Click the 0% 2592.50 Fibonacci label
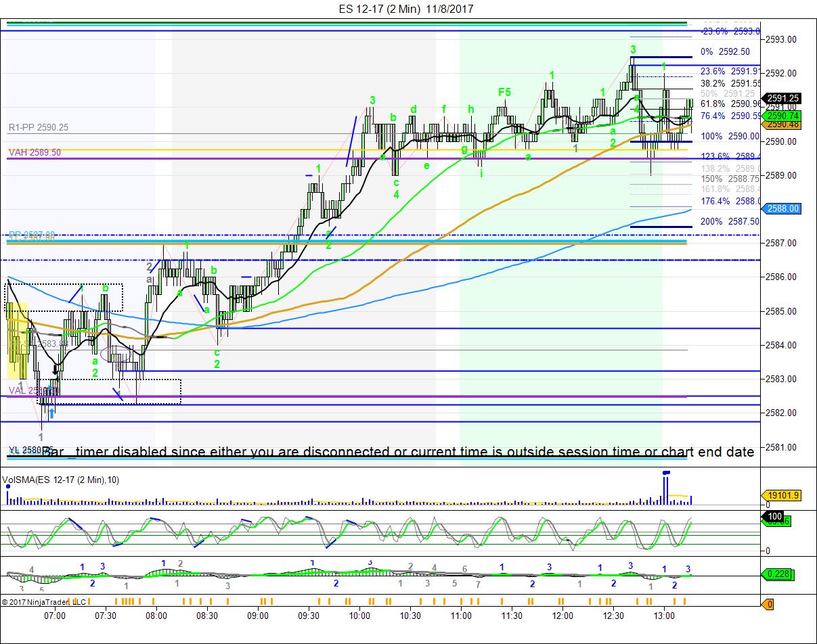The image size is (817, 644). point(725,51)
